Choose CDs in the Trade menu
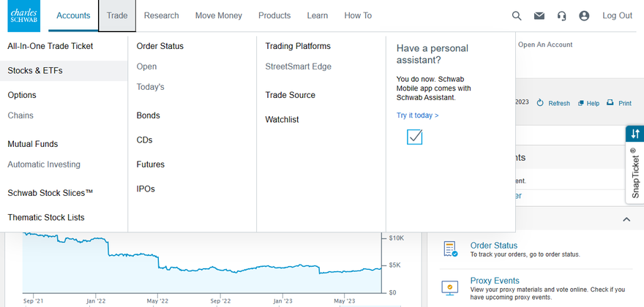 click(x=145, y=140)
